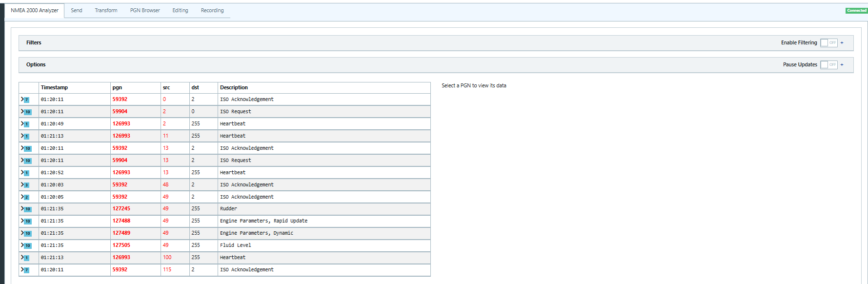The width and height of the screenshot is (868, 284).
Task: Expand the Filters panel with the plus
Action: pos(842,43)
